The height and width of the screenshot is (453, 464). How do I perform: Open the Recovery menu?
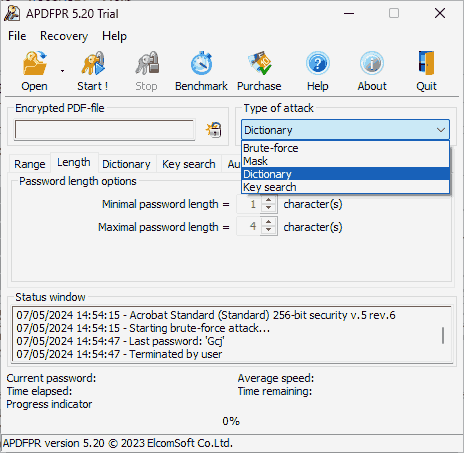[64, 36]
